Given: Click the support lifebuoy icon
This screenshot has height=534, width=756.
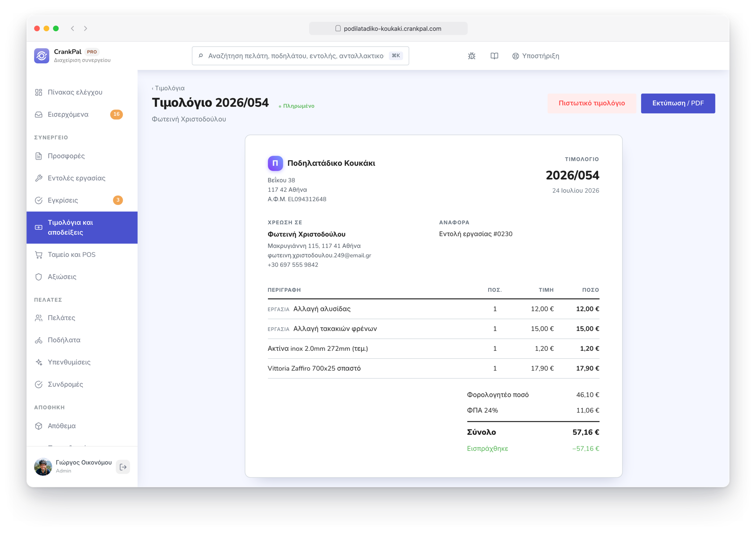Looking at the screenshot, I should 515,56.
